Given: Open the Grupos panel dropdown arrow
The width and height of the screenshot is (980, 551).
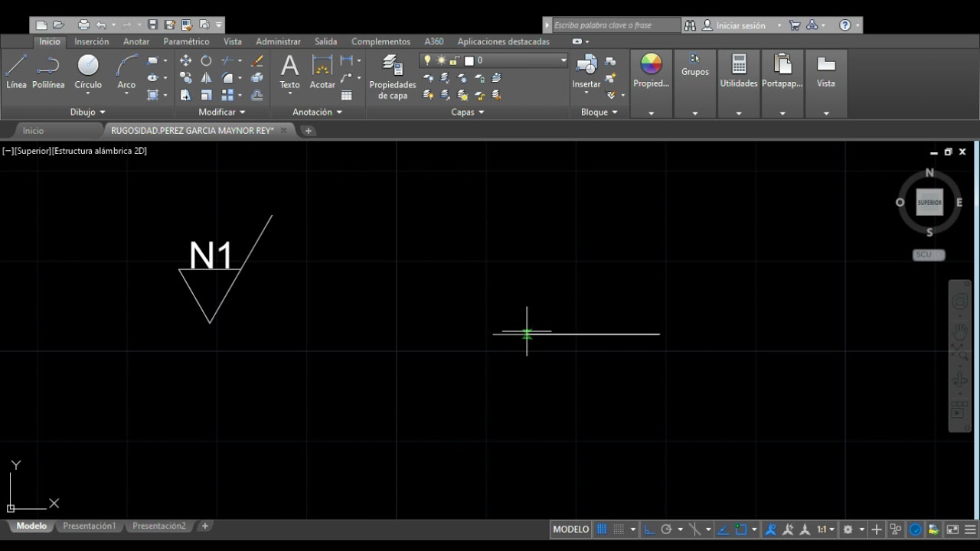Looking at the screenshot, I should click(x=695, y=113).
